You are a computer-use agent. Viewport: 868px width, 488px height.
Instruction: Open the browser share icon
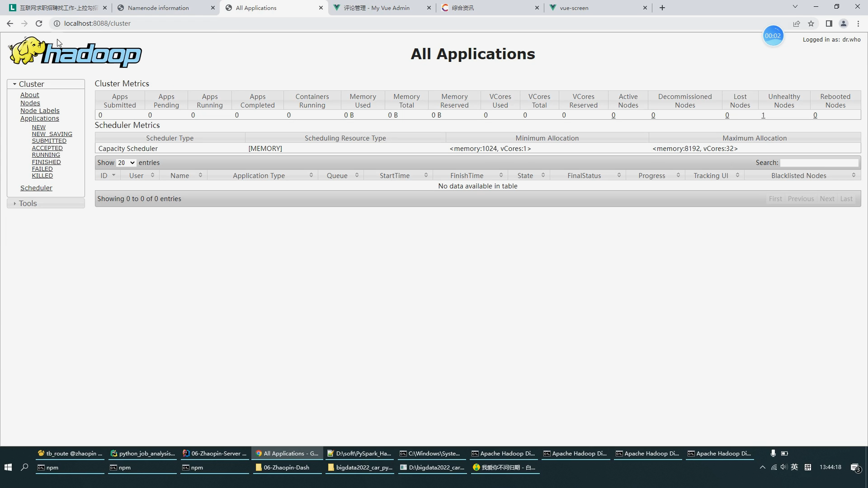click(x=797, y=23)
